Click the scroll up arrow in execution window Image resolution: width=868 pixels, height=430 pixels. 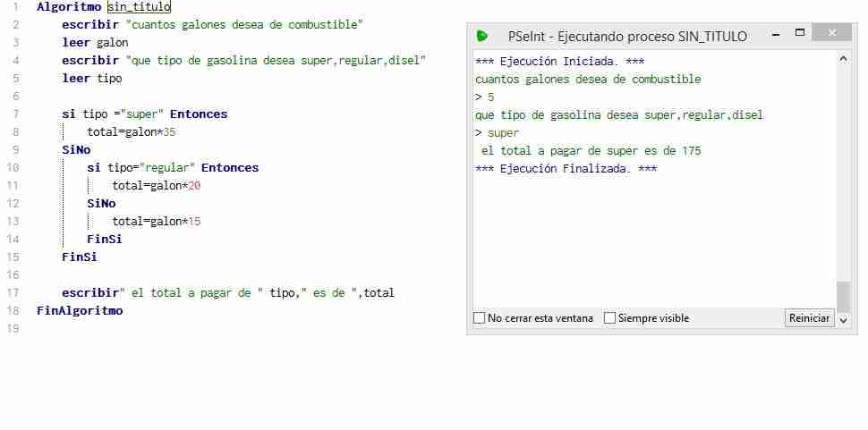(x=843, y=58)
